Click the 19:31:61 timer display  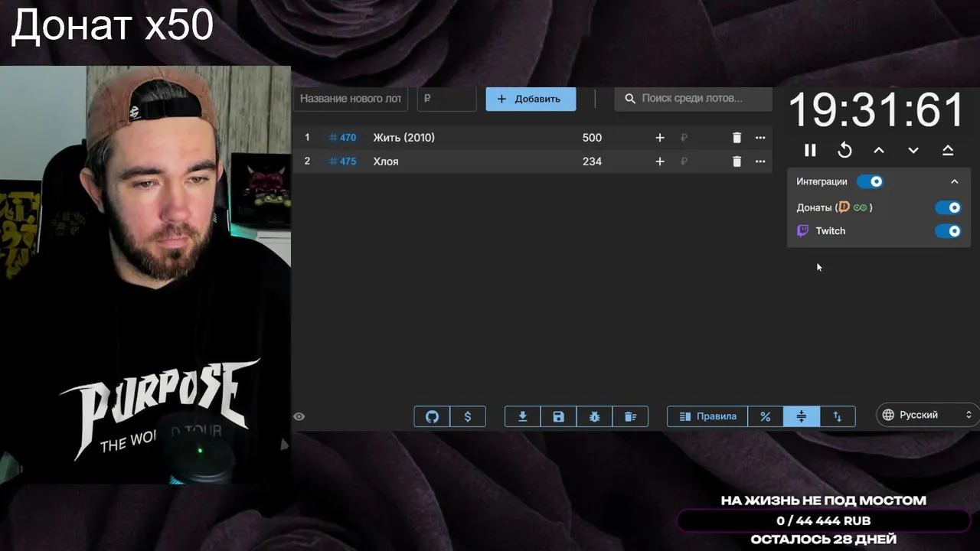pyautogui.click(x=877, y=110)
